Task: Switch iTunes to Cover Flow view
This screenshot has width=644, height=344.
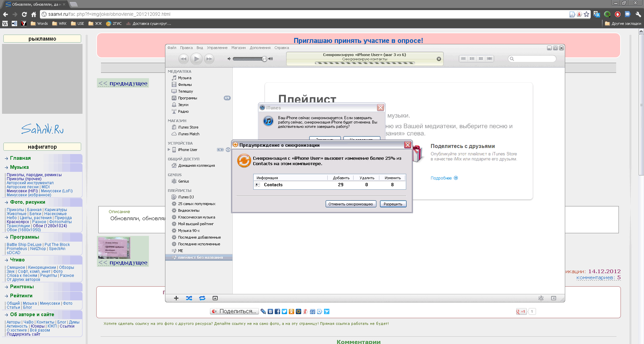Action: point(489,59)
